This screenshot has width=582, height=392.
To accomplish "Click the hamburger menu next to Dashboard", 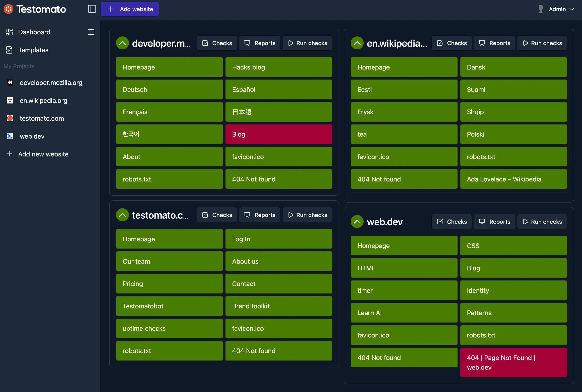I will [91, 32].
